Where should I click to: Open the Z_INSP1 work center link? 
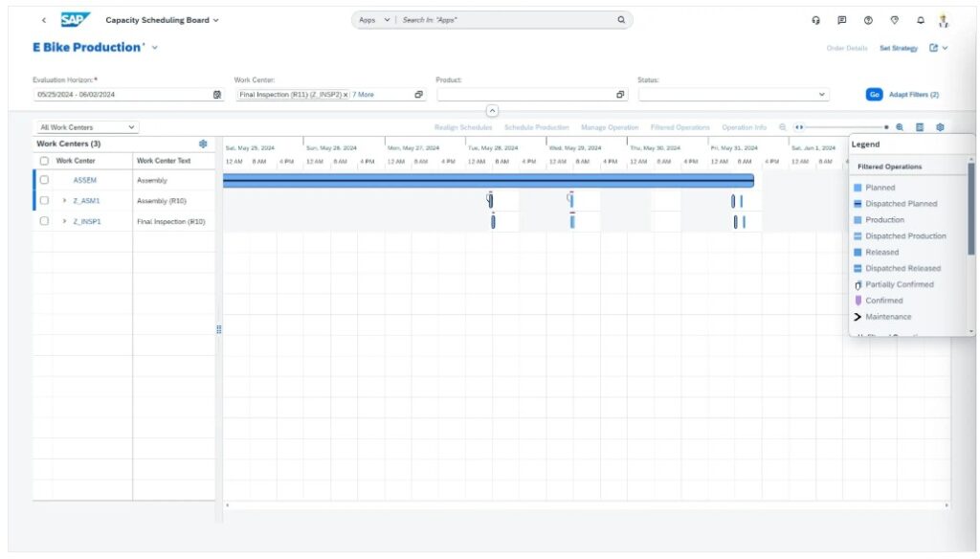tap(87, 221)
